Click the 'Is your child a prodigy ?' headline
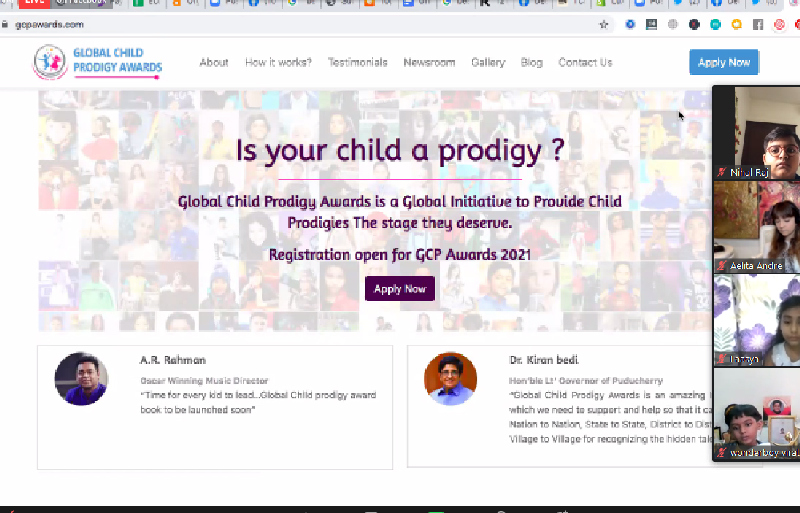This screenshot has height=513, width=800. coord(400,150)
